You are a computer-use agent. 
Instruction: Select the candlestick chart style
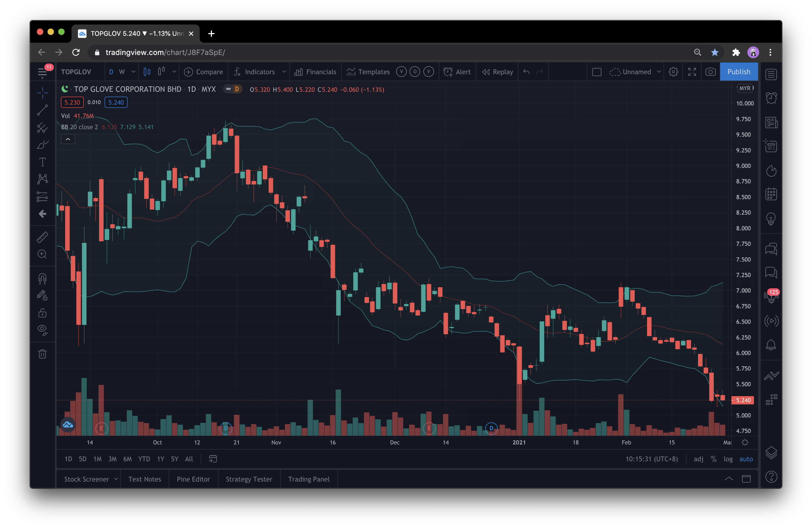(147, 72)
